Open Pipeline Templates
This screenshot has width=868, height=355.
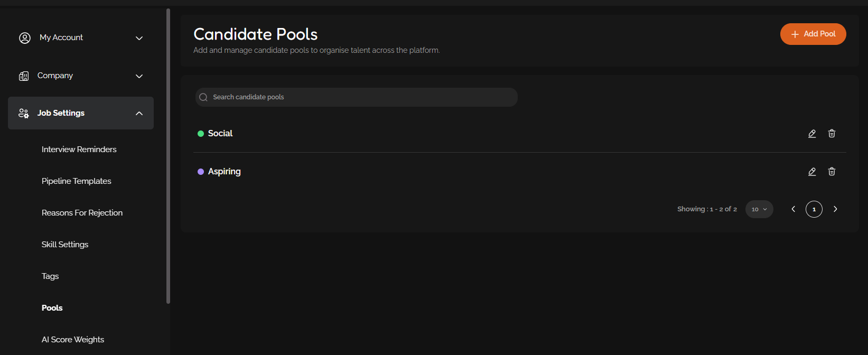(77, 181)
